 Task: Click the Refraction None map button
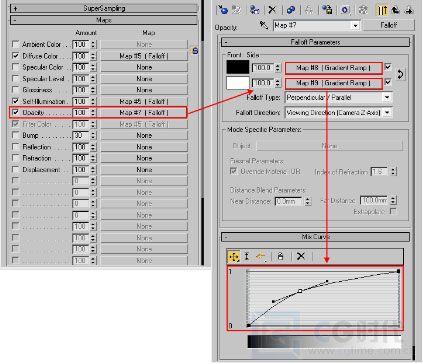144,158
